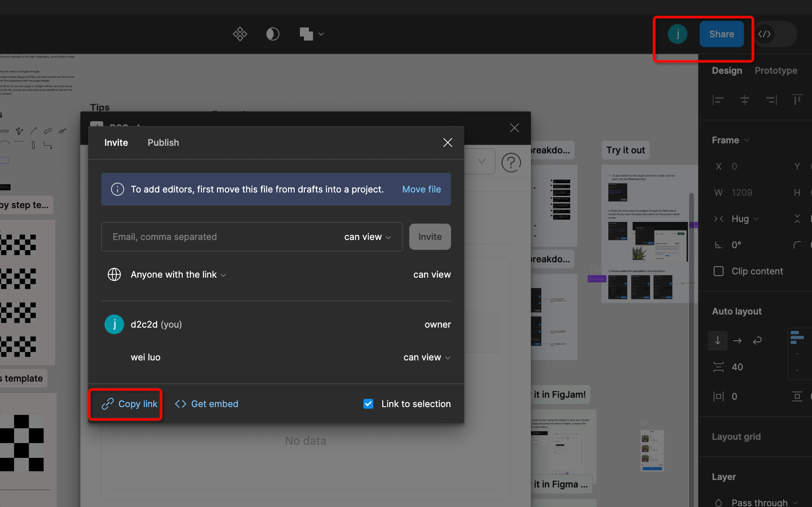Click the Copy link button
The width and height of the screenshot is (812, 507).
(129, 404)
